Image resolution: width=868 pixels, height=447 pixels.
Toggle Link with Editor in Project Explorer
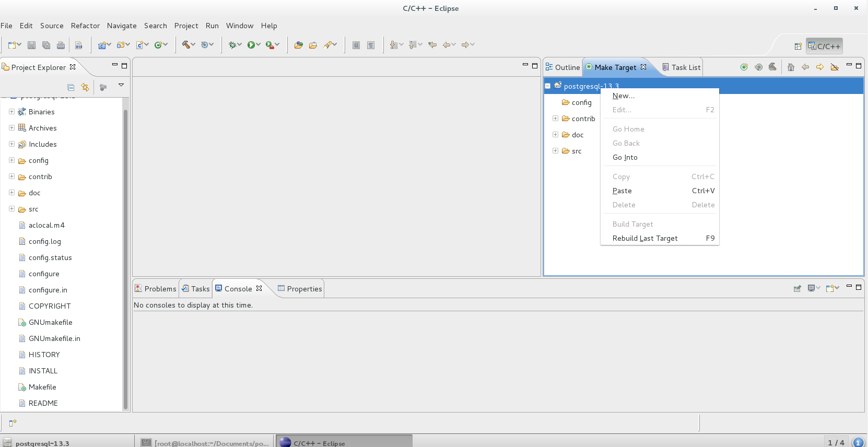[85, 87]
